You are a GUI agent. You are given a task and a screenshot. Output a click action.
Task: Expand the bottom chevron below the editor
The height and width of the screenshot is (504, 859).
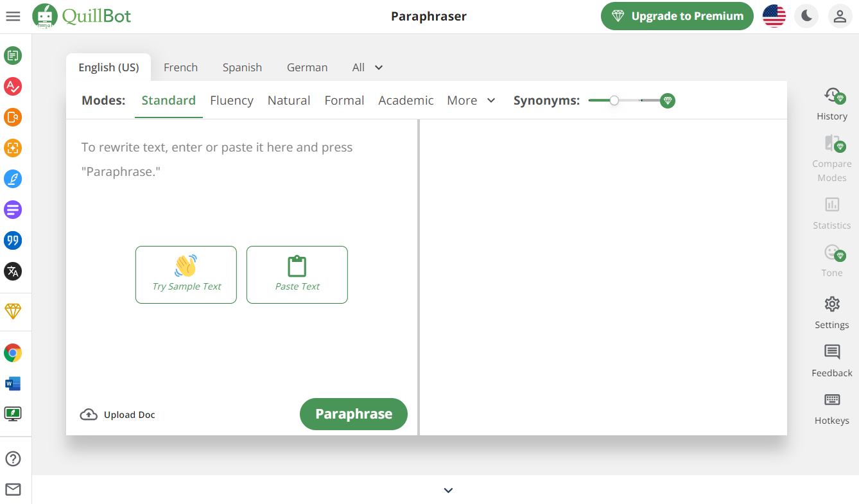click(x=448, y=491)
